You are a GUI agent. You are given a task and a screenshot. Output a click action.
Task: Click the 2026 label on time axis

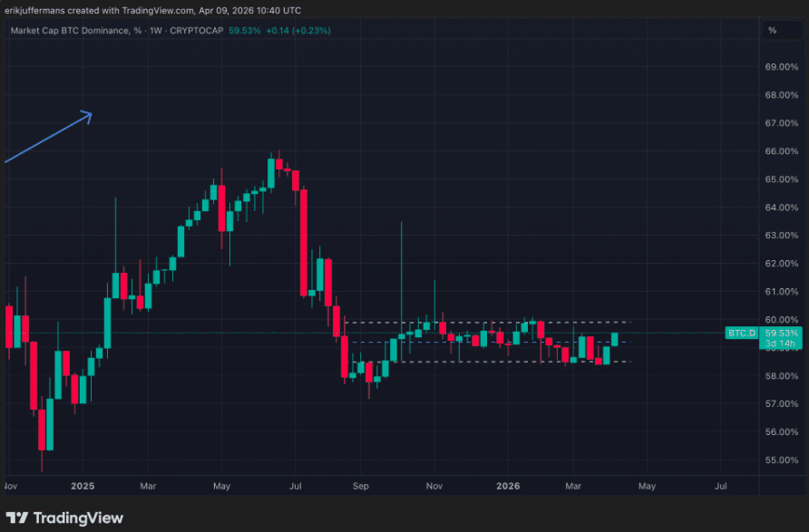tap(508, 486)
